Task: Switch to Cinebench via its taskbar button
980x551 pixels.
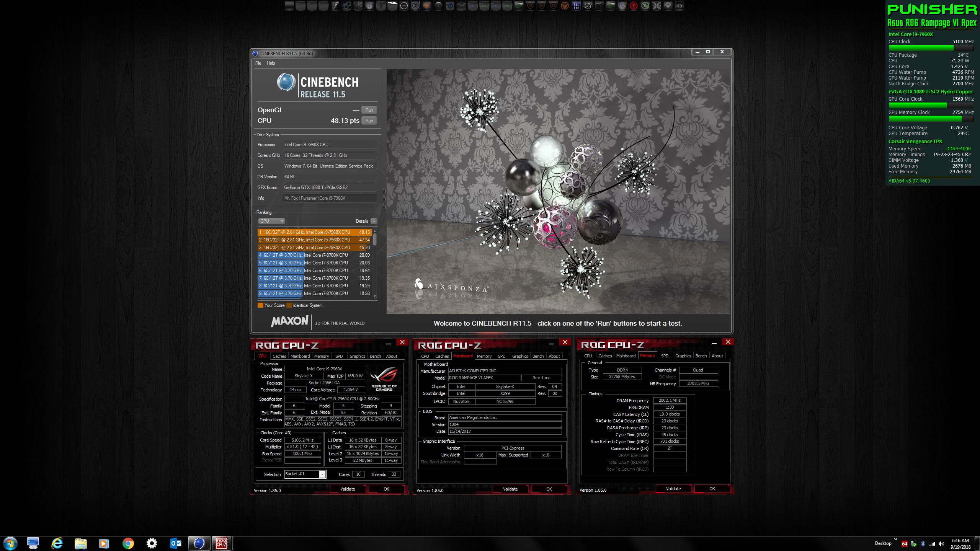Action: (x=199, y=543)
